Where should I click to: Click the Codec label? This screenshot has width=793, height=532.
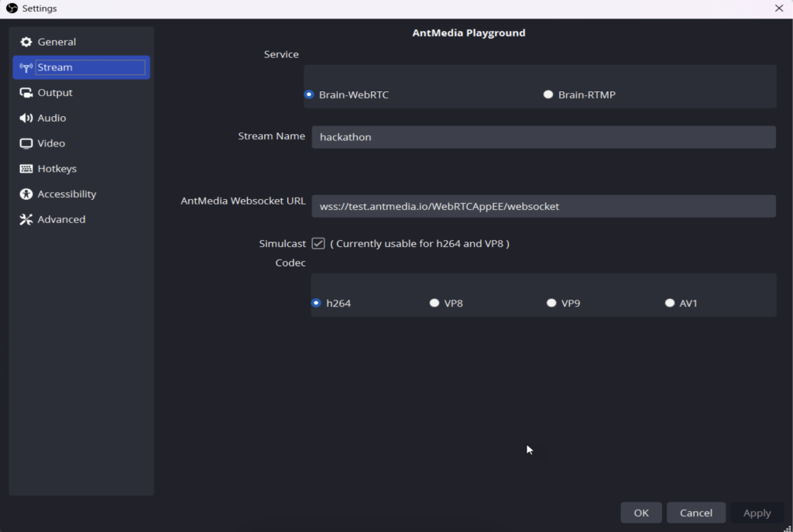coord(290,263)
